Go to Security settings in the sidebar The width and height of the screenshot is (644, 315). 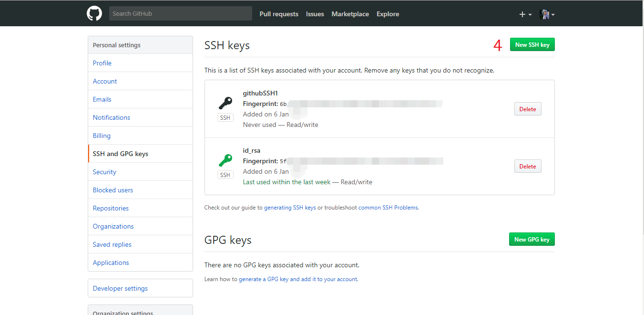tap(104, 172)
